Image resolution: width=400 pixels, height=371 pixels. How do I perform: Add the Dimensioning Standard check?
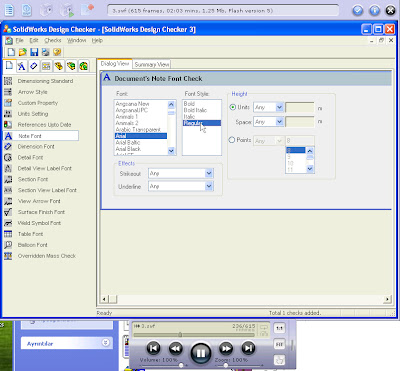(x=45, y=81)
